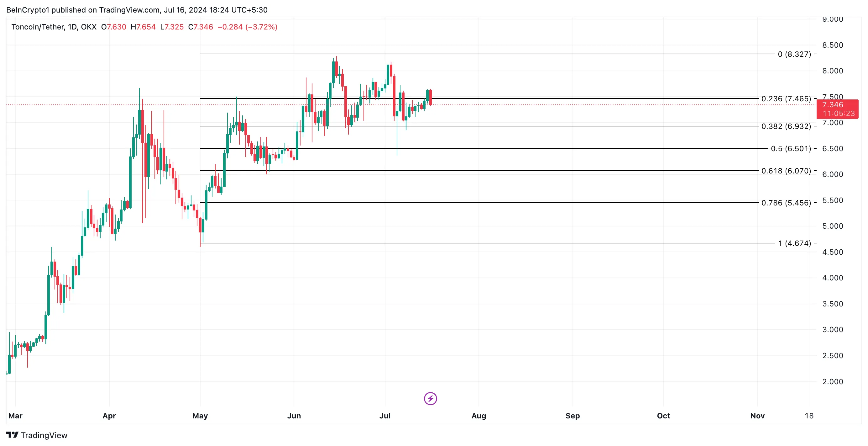This screenshot has height=446, width=868.
Task: Click the 0.786 (5.456) Fibonacci level label
Action: click(x=786, y=203)
